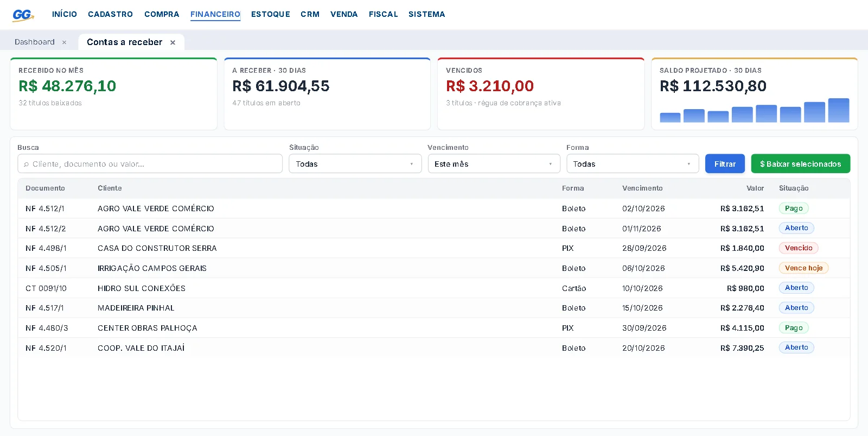The image size is (868, 436).
Task: Open the CRM menu
Action: point(310,15)
